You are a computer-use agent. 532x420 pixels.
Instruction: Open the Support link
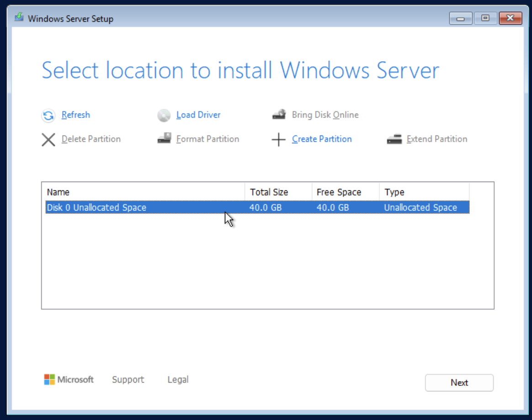[x=128, y=380]
